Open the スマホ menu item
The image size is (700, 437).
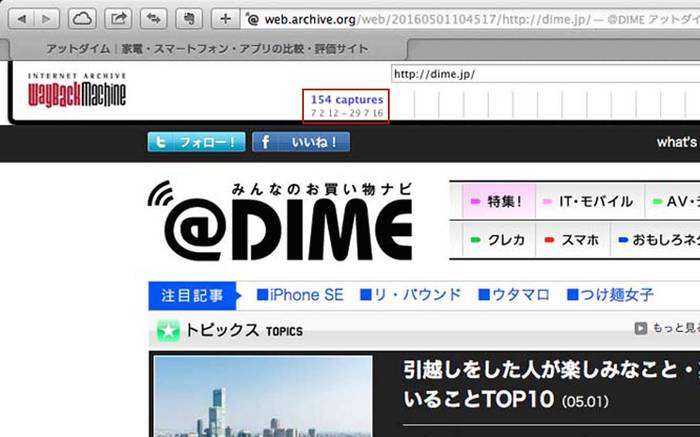[573, 240]
